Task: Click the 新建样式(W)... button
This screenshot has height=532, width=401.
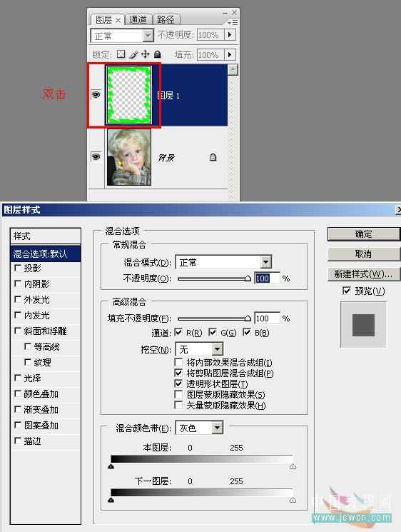Action: point(363,273)
